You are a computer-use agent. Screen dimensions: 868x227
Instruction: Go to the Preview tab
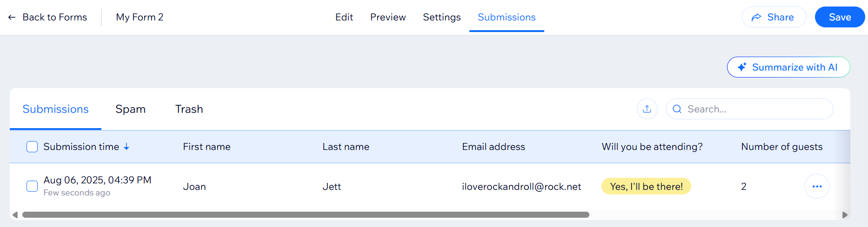(x=387, y=17)
